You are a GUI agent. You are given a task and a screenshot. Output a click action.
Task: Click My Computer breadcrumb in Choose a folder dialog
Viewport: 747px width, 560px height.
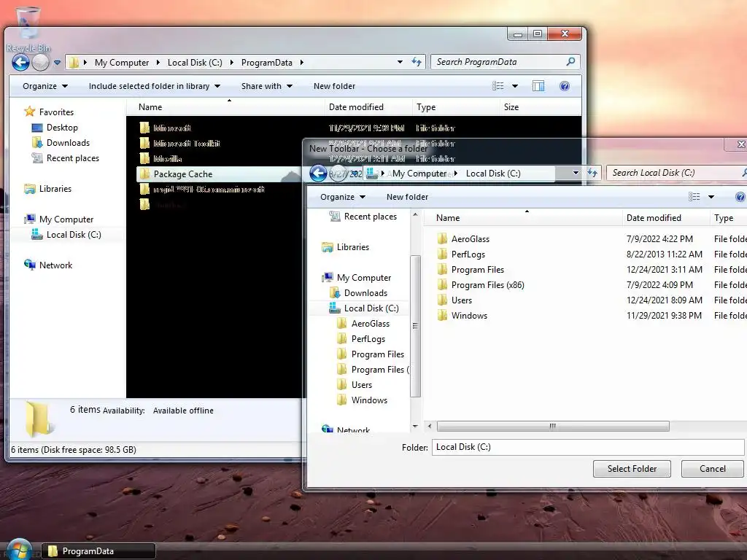tap(419, 174)
